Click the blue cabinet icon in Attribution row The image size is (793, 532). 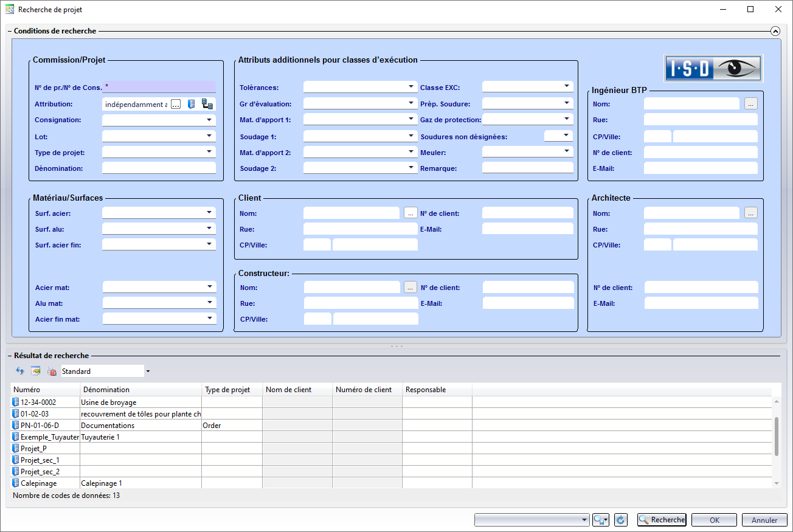point(192,104)
